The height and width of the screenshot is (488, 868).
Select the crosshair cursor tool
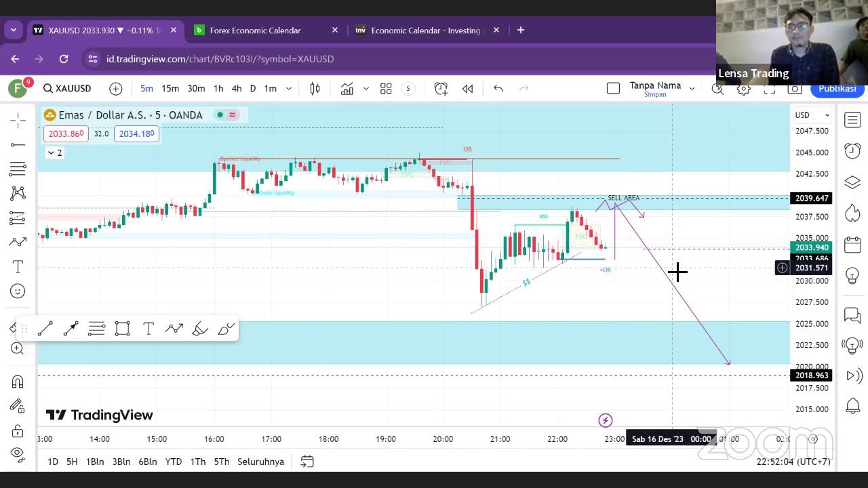point(18,121)
